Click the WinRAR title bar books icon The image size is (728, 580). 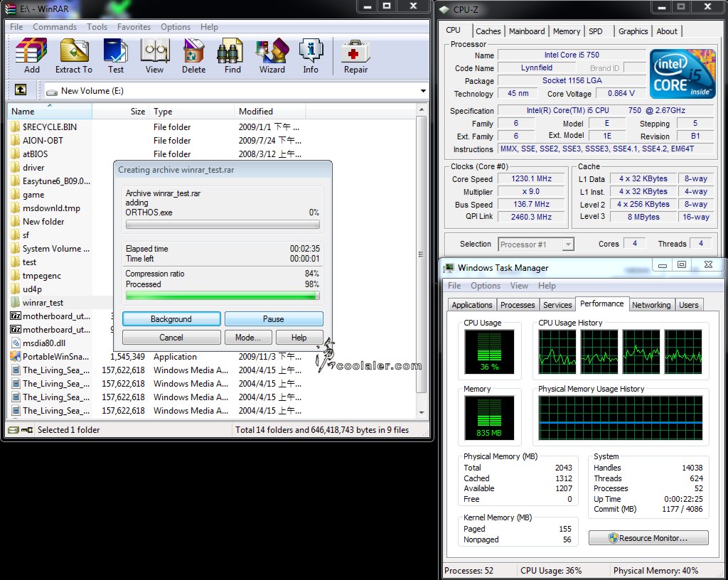pyautogui.click(x=10, y=9)
